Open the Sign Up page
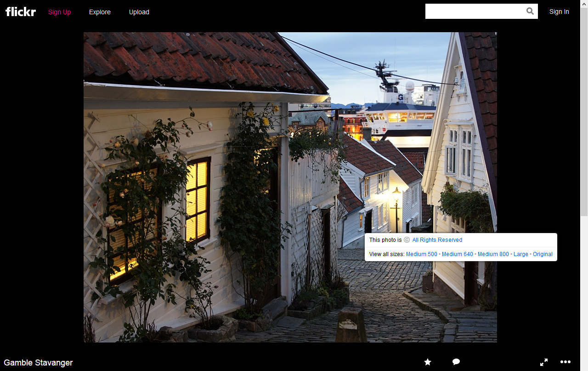The width and height of the screenshot is (588, 371). [x=60, y=12]
